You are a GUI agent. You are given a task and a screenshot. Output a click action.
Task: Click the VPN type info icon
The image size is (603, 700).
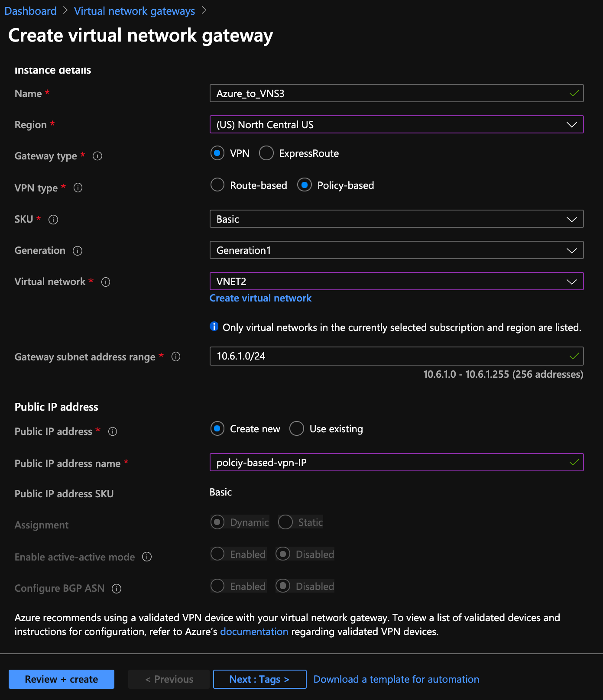[x=78, y=188]
